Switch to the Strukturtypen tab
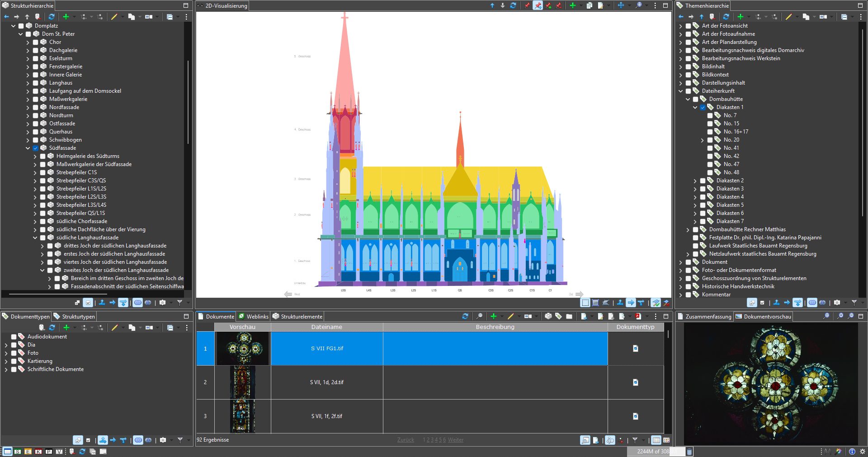 (74, 317)
